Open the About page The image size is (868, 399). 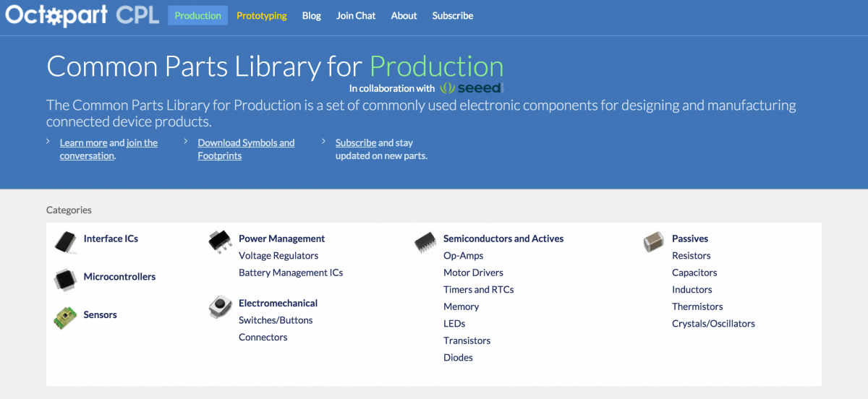(x=404, y=16)
